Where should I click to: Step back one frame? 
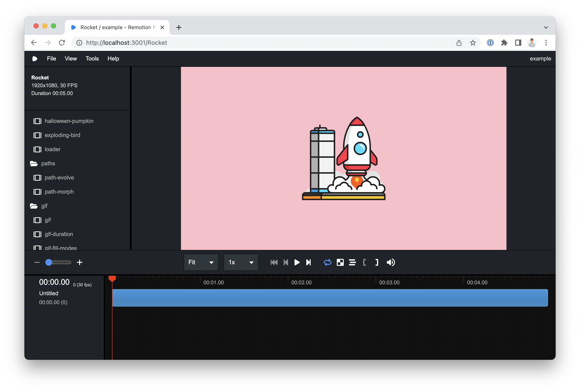pos(286,262)
